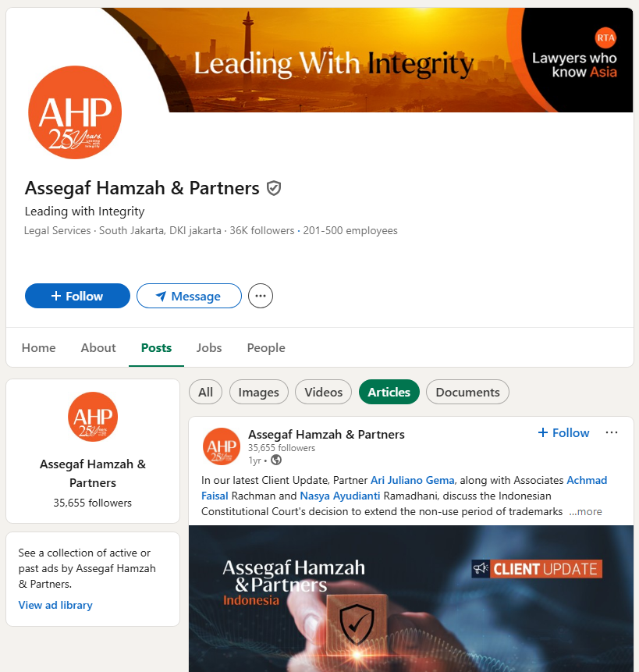This screenshot has height=672, width=639.
Task: Open the Jobs tab
Action: click(x=209, y=347)
